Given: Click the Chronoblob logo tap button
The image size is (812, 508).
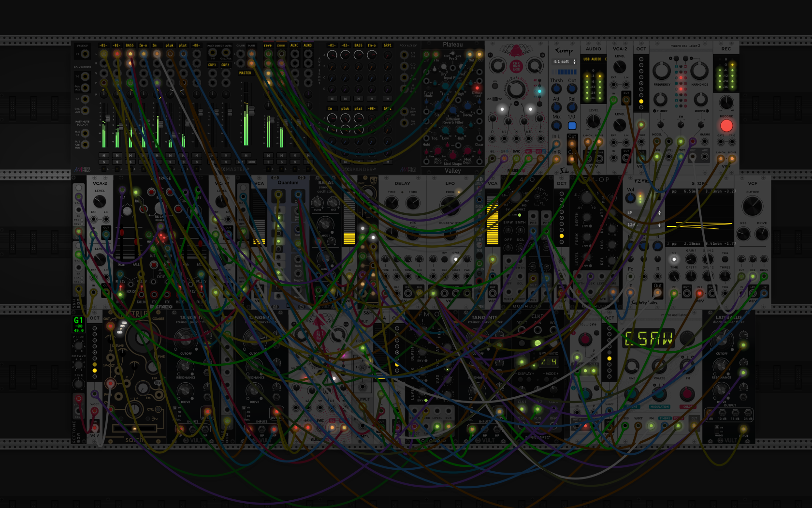Looking at the screenshot, I should pos(516,66).
